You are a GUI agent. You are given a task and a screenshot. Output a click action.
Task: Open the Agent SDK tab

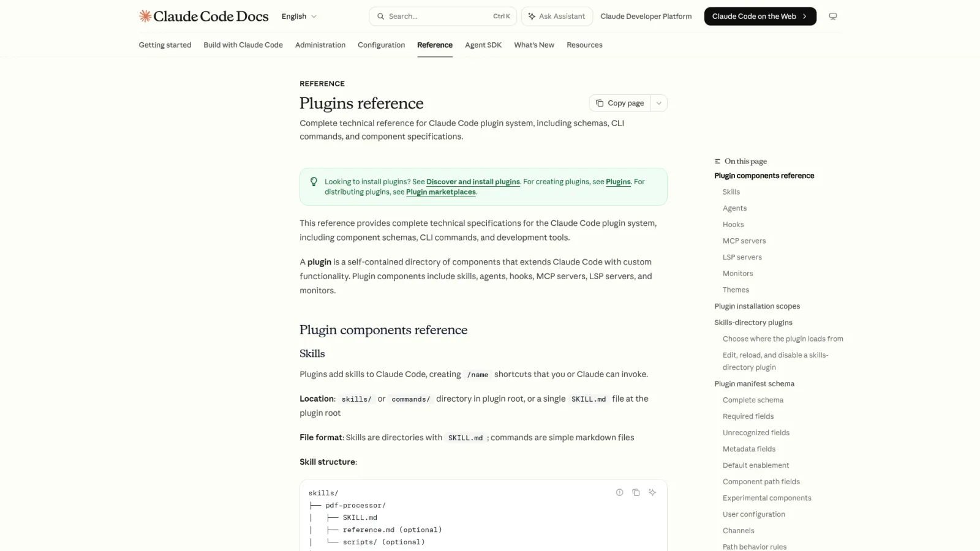pos(483,45)
